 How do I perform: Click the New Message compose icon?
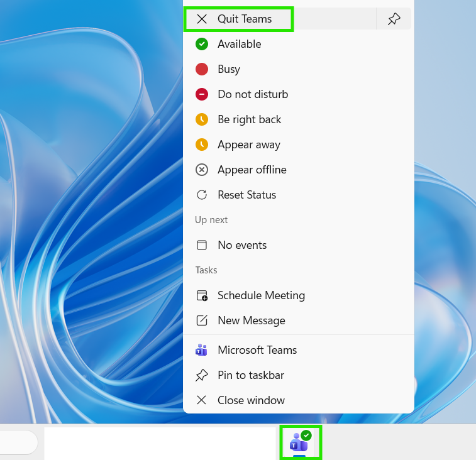(202, 320)
